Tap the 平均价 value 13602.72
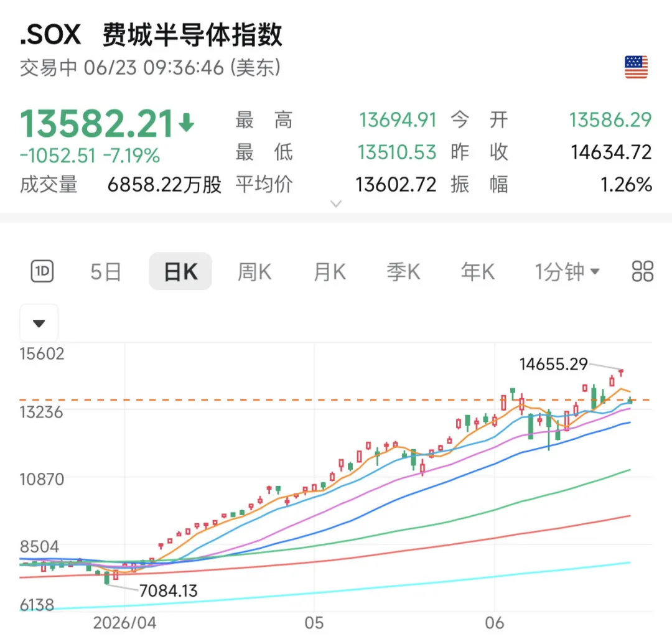 coord(396,185)
